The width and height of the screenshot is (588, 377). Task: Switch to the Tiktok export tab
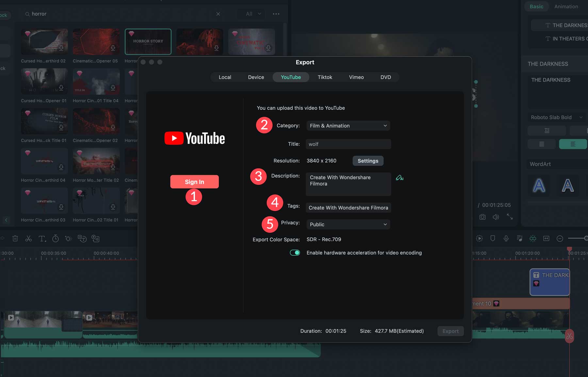[325, 77]
